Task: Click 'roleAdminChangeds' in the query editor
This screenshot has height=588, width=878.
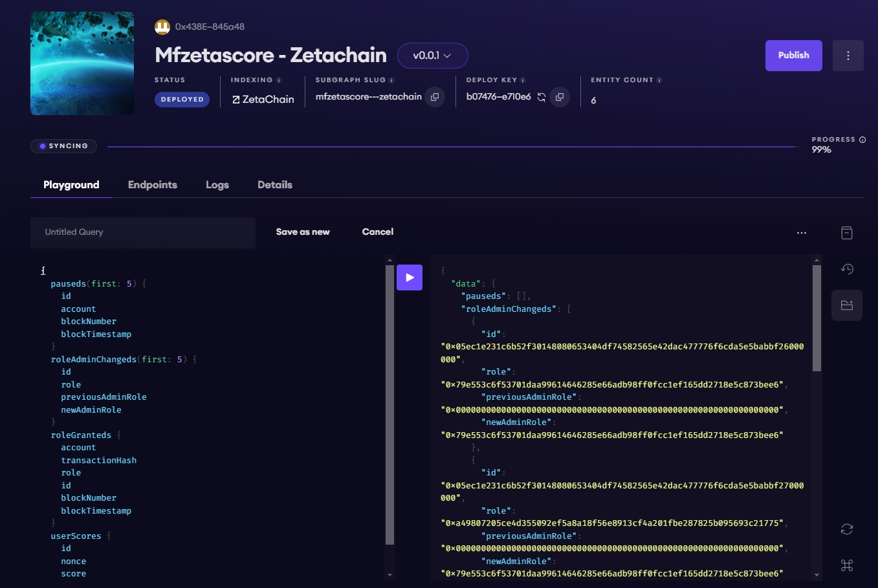Action: click(x=93, y=359)
